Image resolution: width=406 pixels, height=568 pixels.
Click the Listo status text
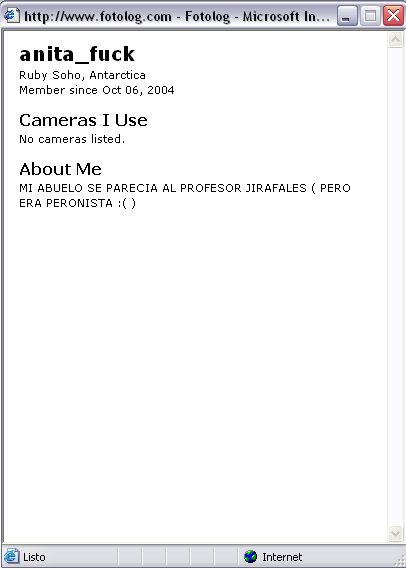click(x=34, y=557)
